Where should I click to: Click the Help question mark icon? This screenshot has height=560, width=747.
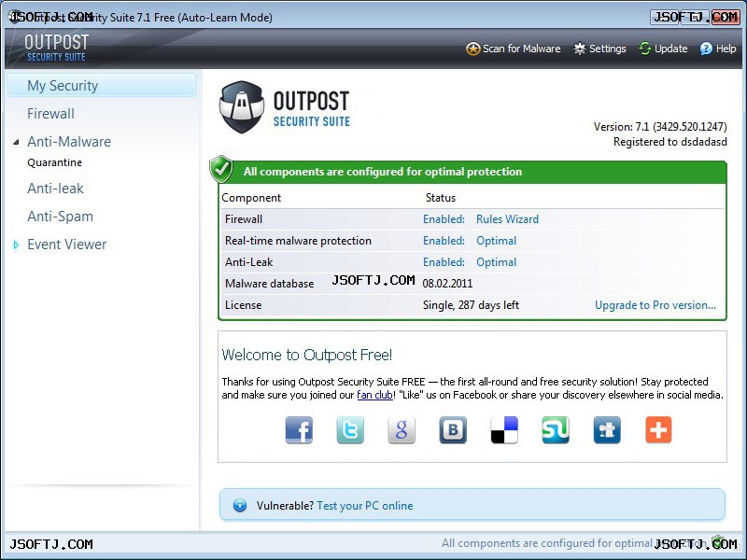(x=706, y=49)
